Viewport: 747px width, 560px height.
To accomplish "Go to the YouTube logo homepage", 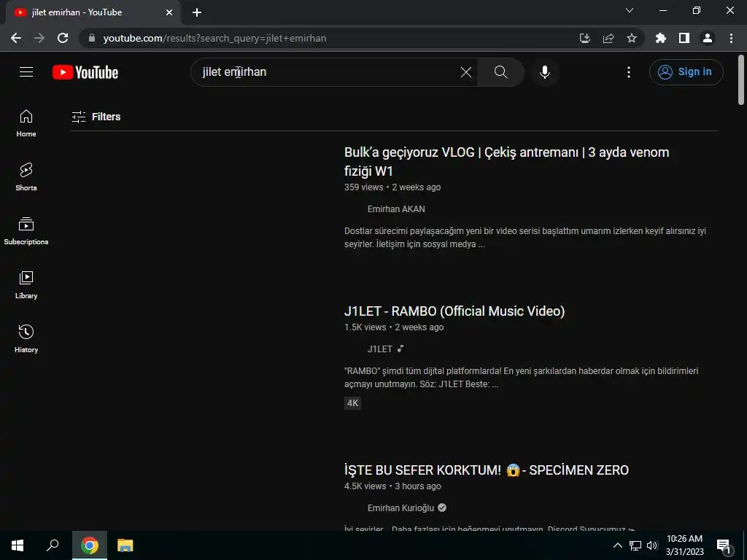I will pyautogui.click(x=85, y=72).
